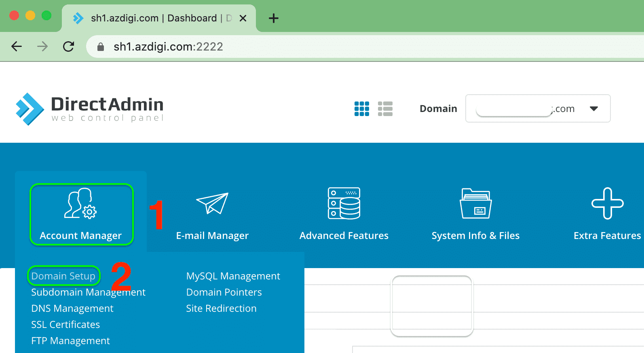Reload the page with the refresh icon
This screenshot has height=353, width=644.
pos(69,47)
